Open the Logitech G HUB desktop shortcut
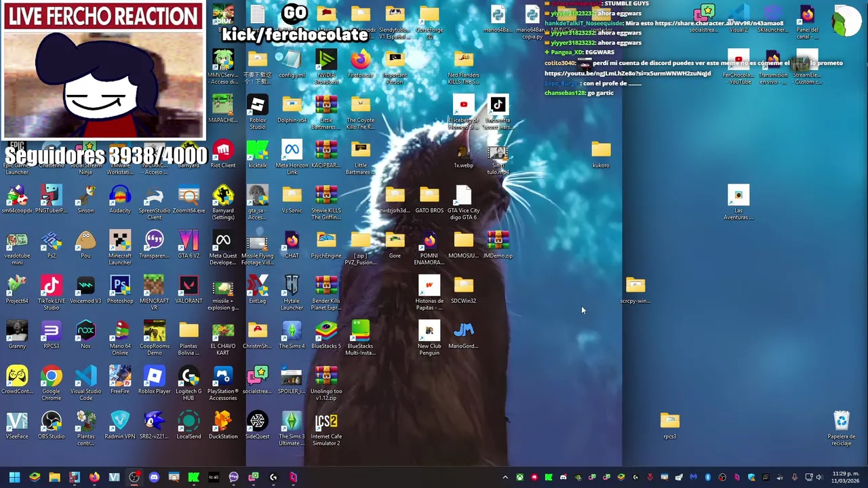Viewport: 868px width, 488px height. point(189,384)
